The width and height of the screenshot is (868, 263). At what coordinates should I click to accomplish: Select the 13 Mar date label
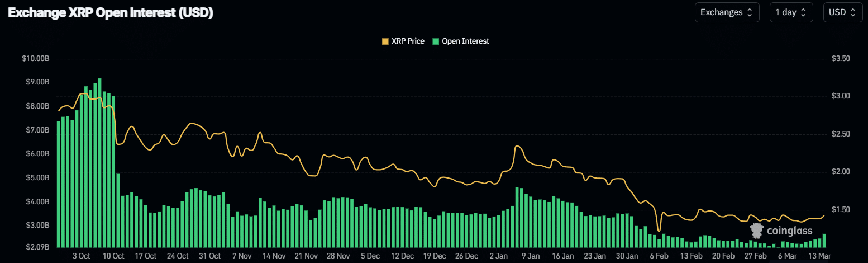pos(818,256)
